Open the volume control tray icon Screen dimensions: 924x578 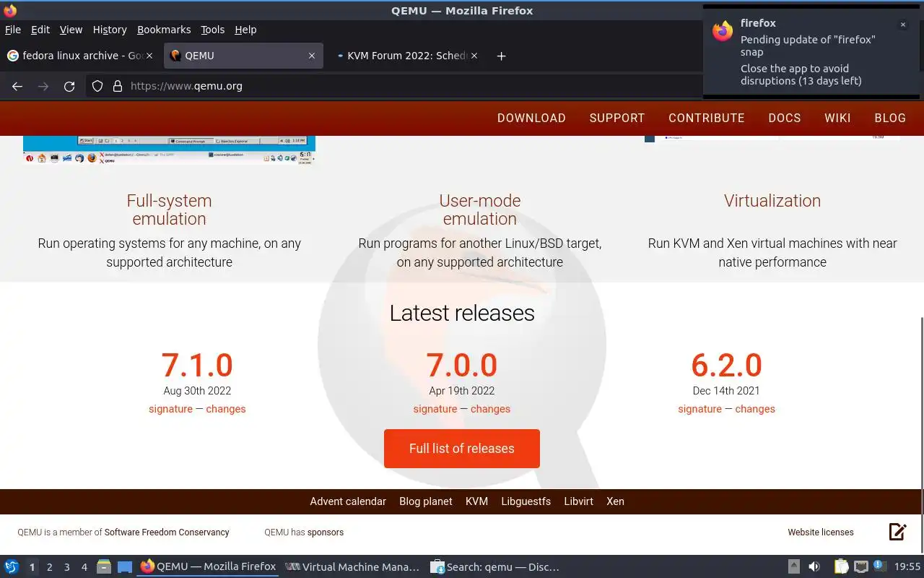814,567
